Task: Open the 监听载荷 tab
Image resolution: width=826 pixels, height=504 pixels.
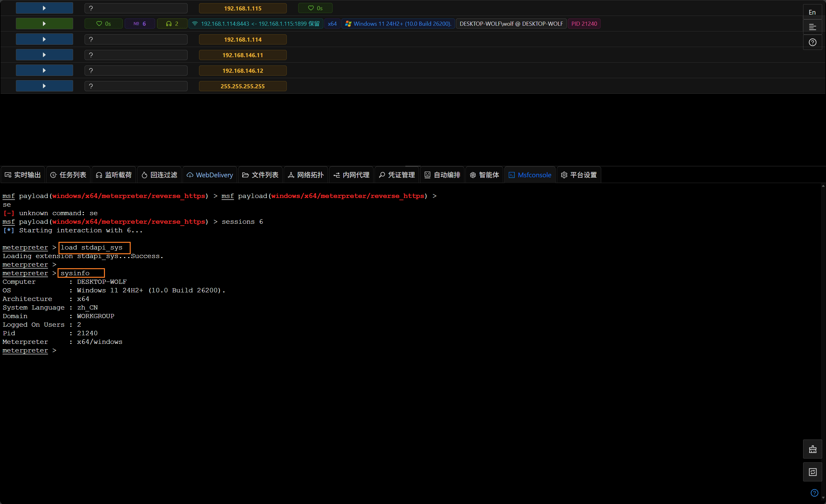Action: click(x=114, y=175)
